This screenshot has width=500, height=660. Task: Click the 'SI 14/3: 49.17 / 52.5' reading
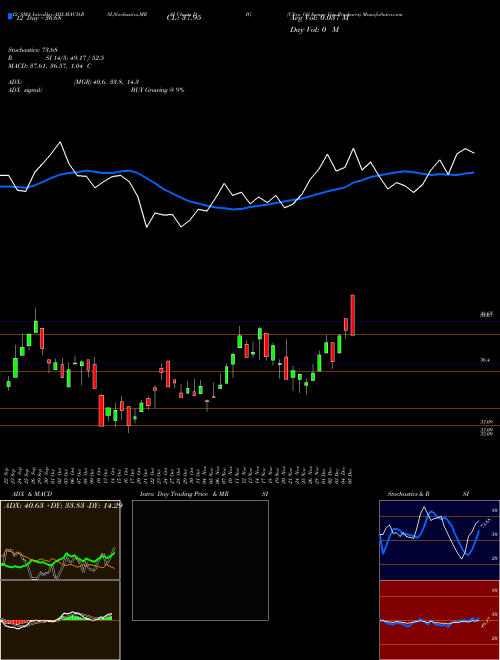tap(75, 58)
